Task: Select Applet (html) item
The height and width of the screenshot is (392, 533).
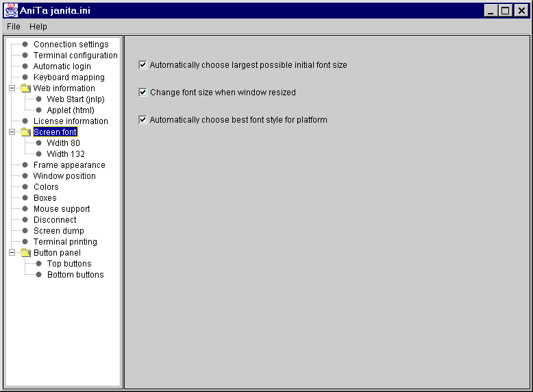Action: pos(71,110)
